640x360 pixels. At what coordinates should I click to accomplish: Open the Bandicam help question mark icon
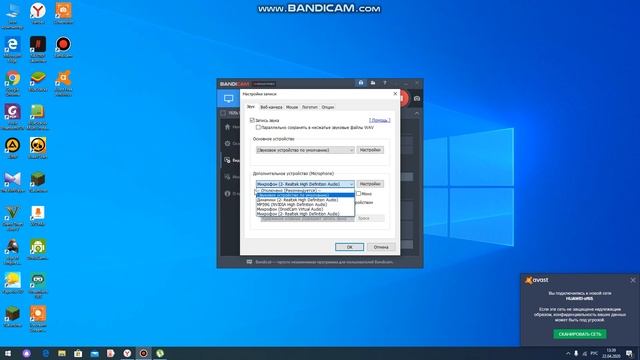(384, 83)
